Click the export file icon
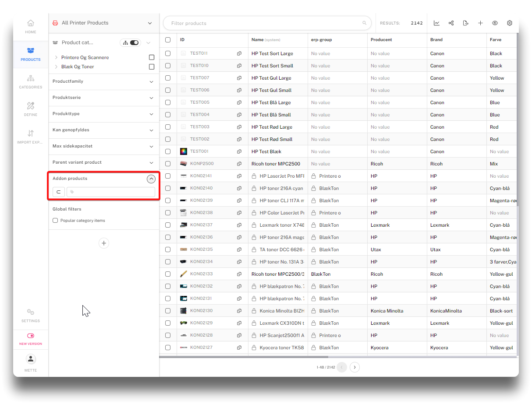This screenshot has width=532, height=404. [x=465, y=23]
